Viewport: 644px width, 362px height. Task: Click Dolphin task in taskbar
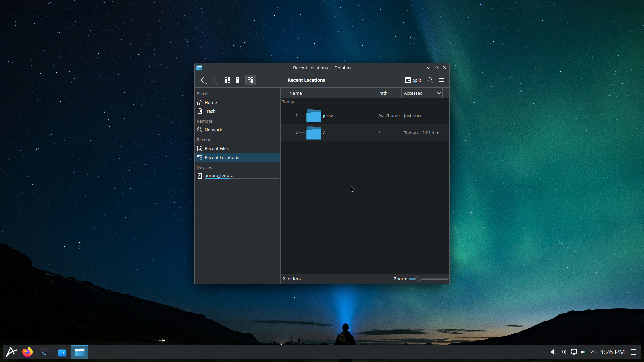[x=80, y=352]
